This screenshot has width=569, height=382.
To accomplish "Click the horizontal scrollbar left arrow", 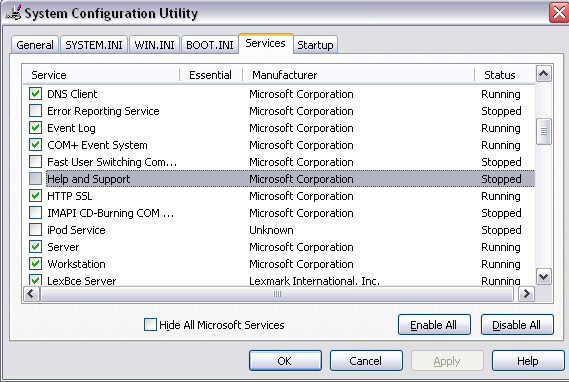I will point(31,294).
